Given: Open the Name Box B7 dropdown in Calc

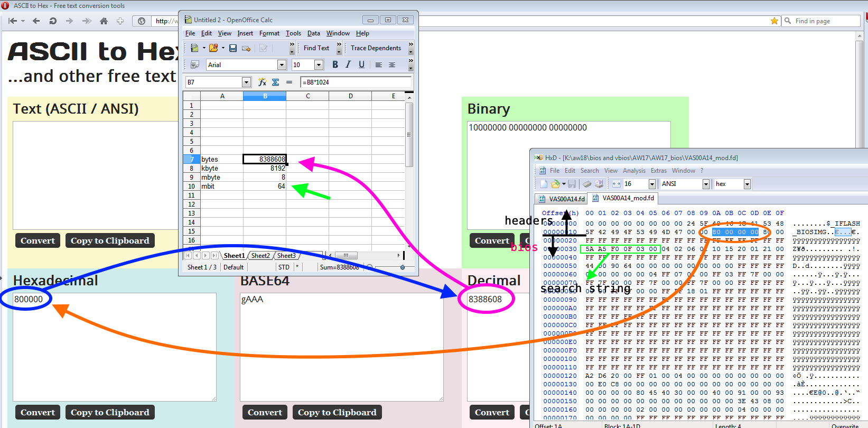Looking at the screenshot, I should 246,82.
